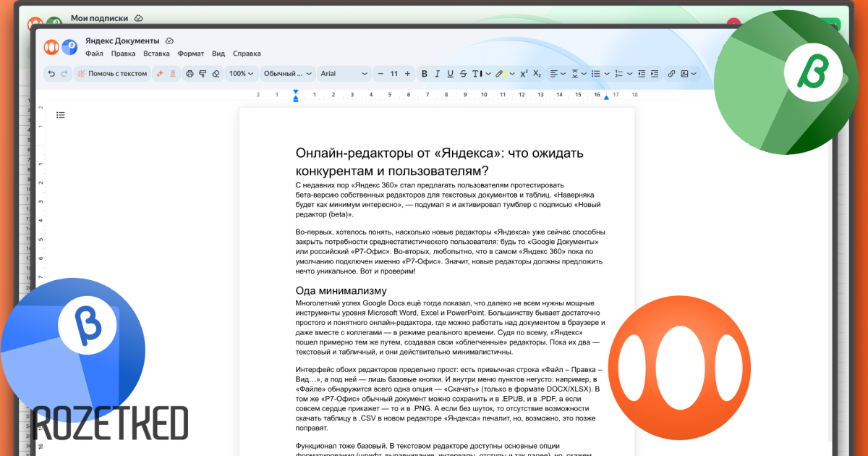Click the cloud save status icon beside the title
This screenshot has height=456, width=868.
tap(169, 41)
